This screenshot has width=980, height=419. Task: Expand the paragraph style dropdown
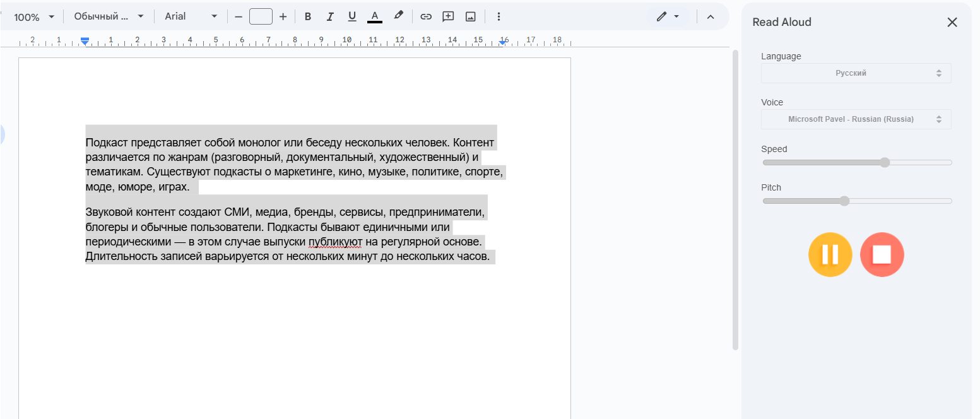click(x=109, y=16)
